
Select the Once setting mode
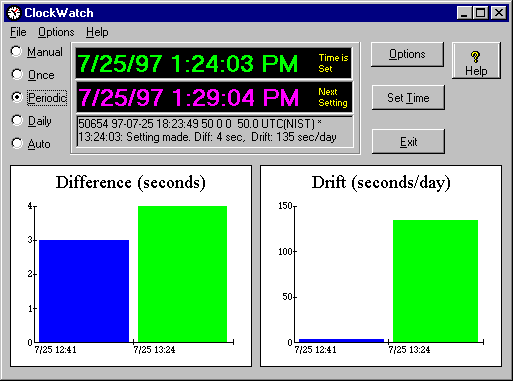pyautogui.click(x=17, y=74)
